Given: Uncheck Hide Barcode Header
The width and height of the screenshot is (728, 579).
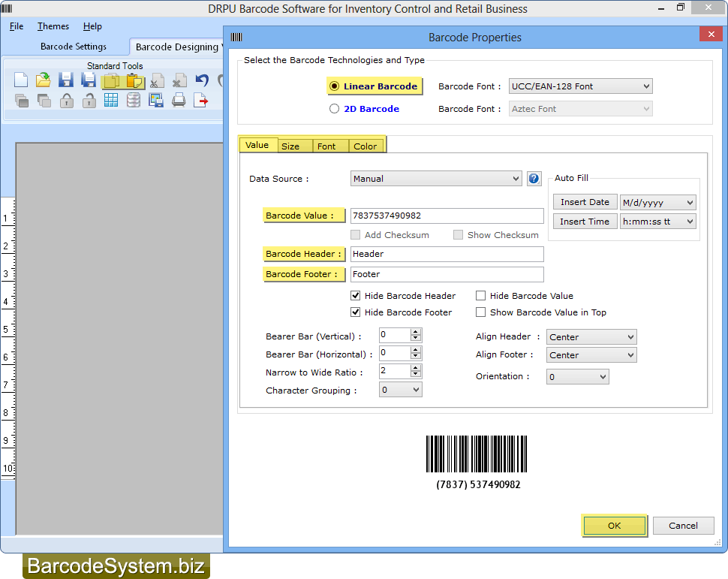Looking at the screenshot, I should point(355,296).
